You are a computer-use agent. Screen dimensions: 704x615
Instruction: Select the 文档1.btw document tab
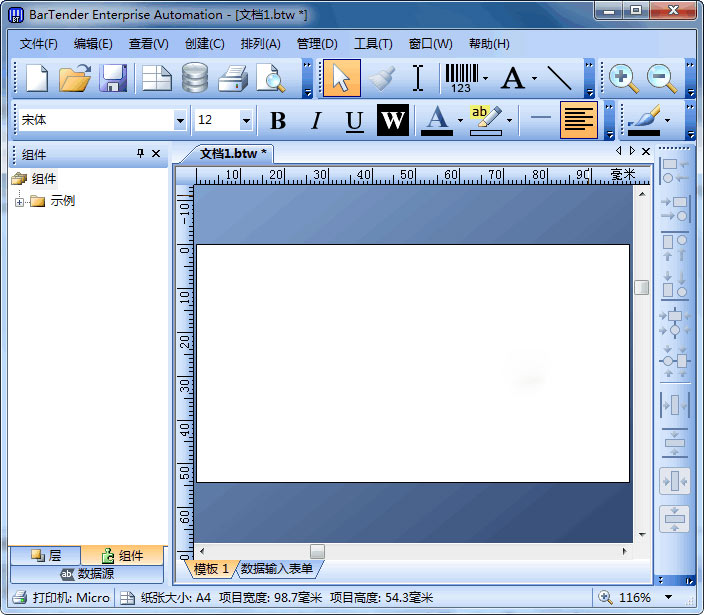click(x=233, y=154)
